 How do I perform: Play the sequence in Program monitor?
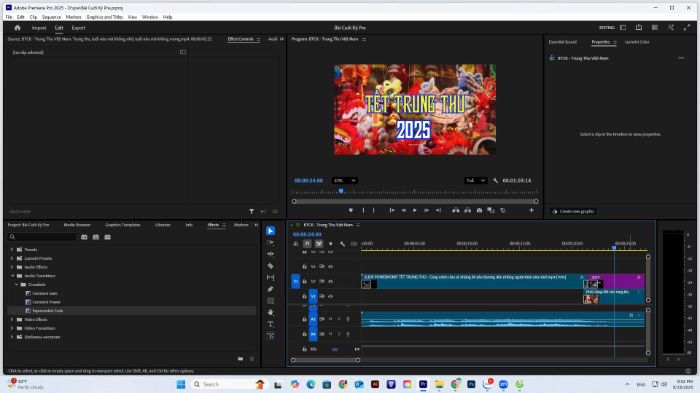[x=415, y=210]
